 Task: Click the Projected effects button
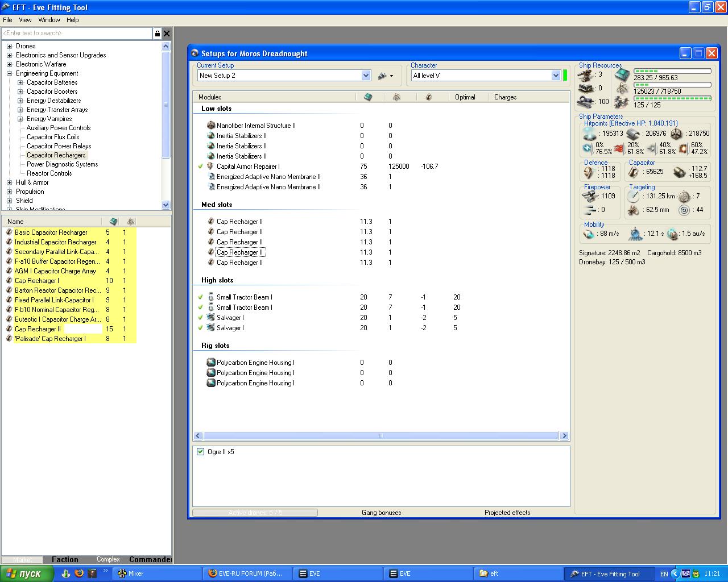[x=507, y=513]
